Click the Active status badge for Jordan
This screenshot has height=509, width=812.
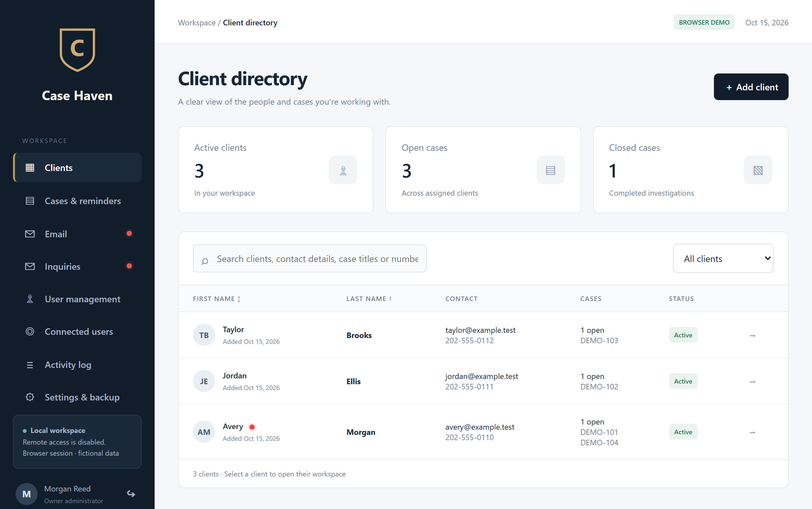pos(683,381)
